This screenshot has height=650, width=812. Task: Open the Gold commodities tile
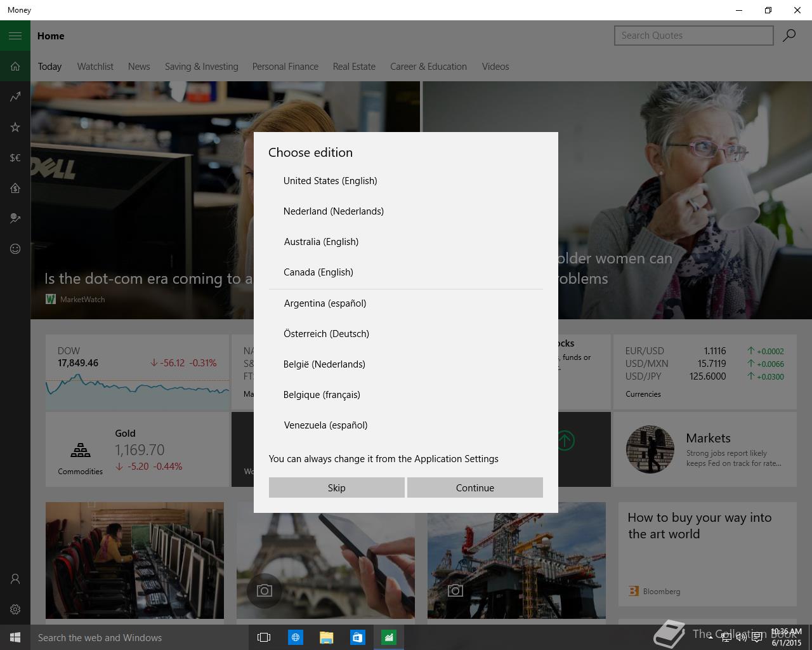[x=137, y=449]
